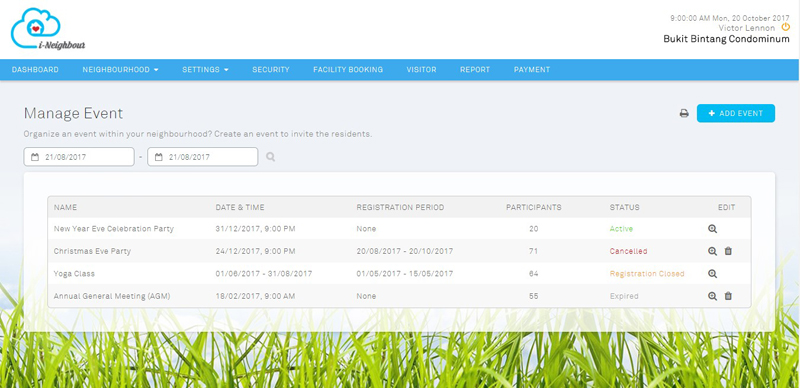Screen dimensions: 800x388
Task: Click registration period 20/08/2017 - 20/10/2017
Action: pyautogui.click(x=405, y=251)
